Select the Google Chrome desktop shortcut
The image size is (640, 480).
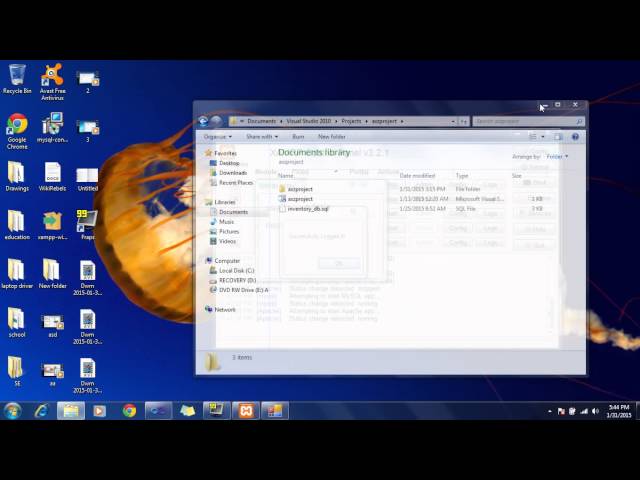17,131
